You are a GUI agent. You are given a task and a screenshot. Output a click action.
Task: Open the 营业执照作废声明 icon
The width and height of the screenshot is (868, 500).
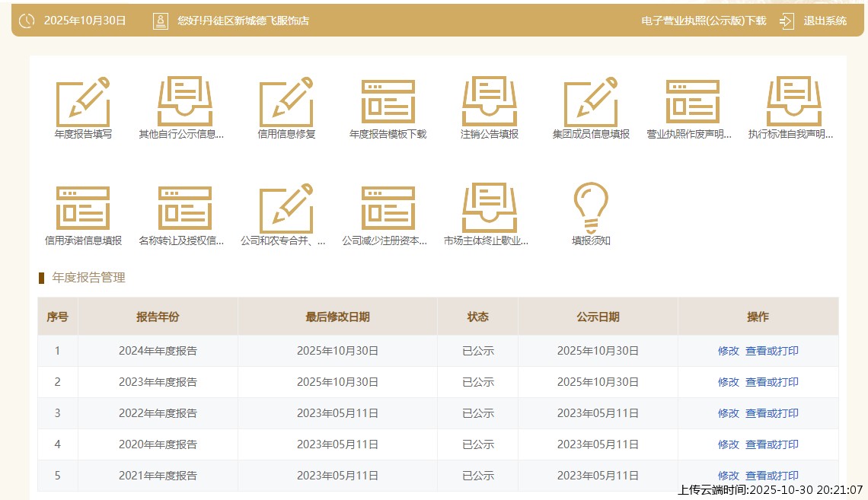pyautogui.click(x=692, y=103)
